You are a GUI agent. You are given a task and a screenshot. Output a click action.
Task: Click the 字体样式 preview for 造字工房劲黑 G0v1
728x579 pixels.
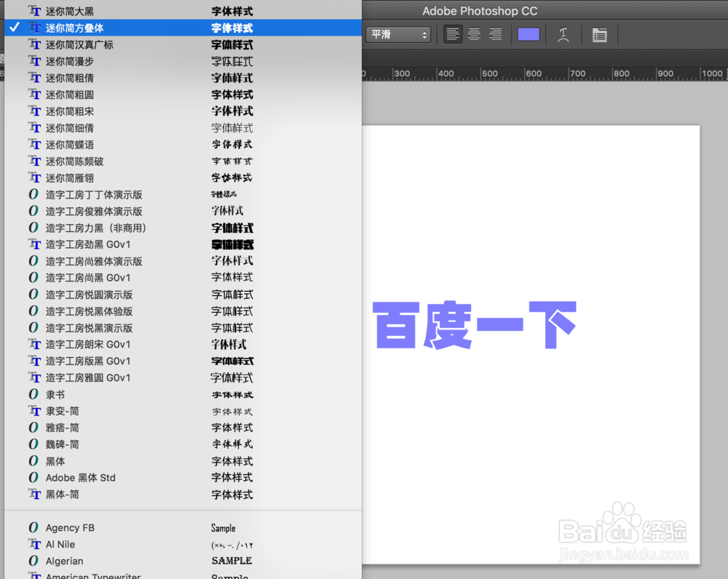point(233,244)
